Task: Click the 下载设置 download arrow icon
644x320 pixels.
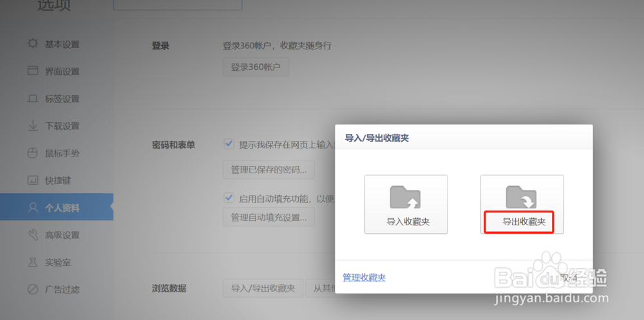Action: click(32, 126)
